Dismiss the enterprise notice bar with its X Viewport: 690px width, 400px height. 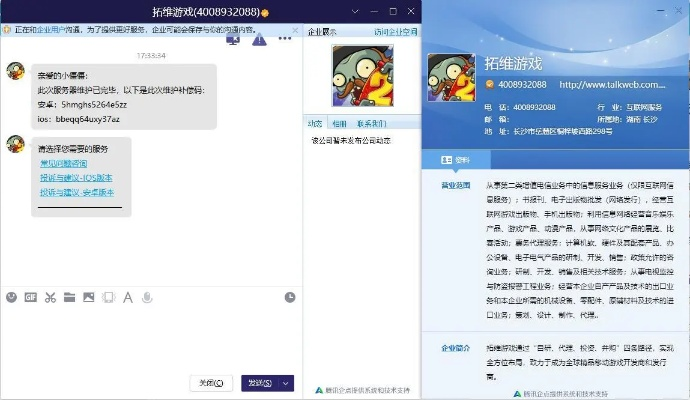tap(295, 30)
